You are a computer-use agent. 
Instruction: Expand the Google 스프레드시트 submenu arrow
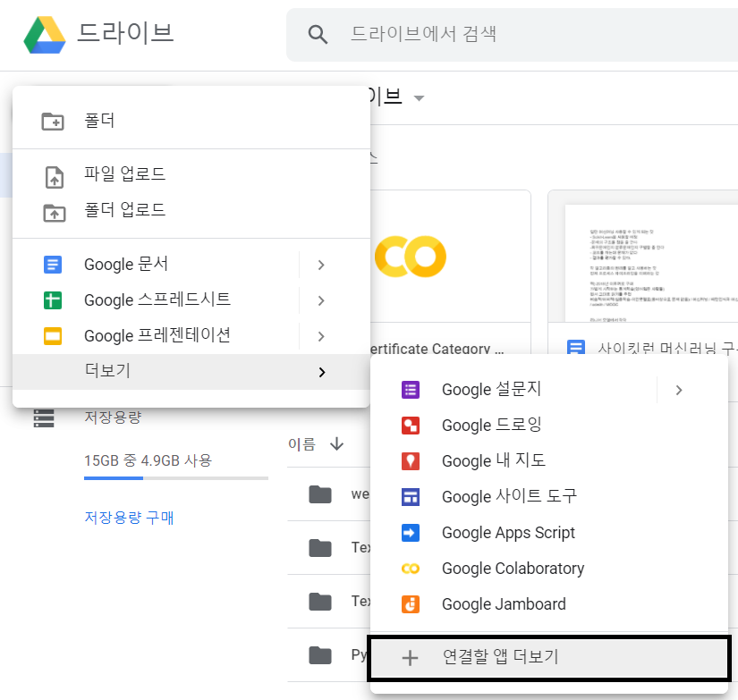tap(321, 300)
